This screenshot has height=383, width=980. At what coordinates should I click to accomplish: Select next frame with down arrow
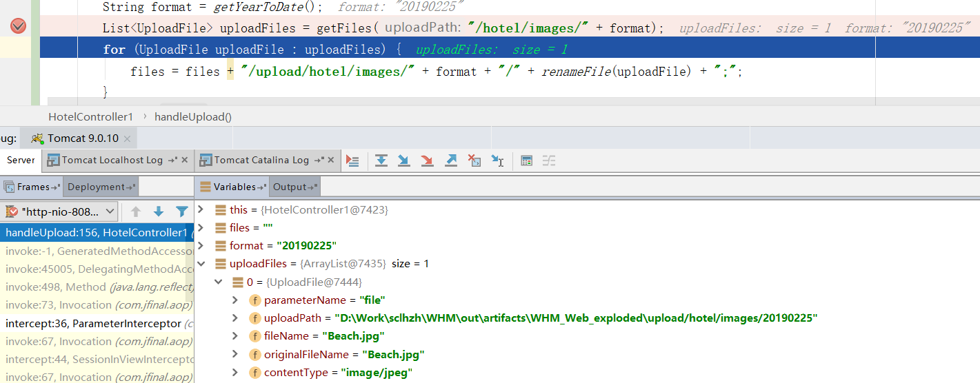[x=159, y=211]
